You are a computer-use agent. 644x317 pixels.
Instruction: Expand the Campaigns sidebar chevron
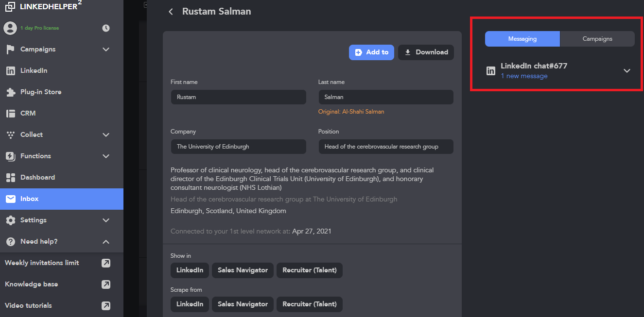tap(106, 50)
